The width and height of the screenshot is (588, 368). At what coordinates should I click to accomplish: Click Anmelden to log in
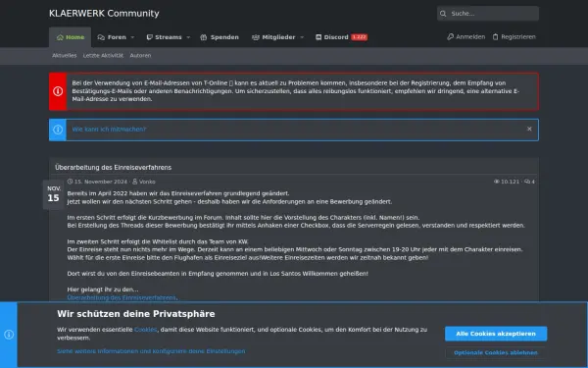tap(470, 37)
